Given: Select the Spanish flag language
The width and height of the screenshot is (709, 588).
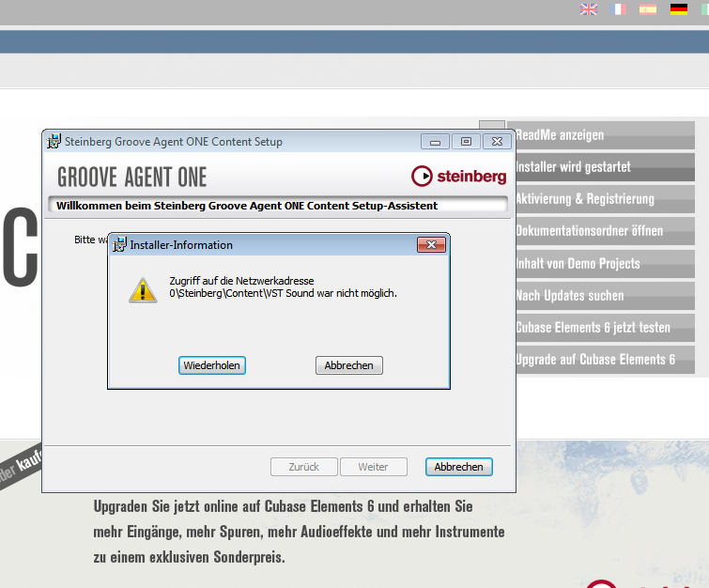Looking at the screenshot, I should click(648, 9).
